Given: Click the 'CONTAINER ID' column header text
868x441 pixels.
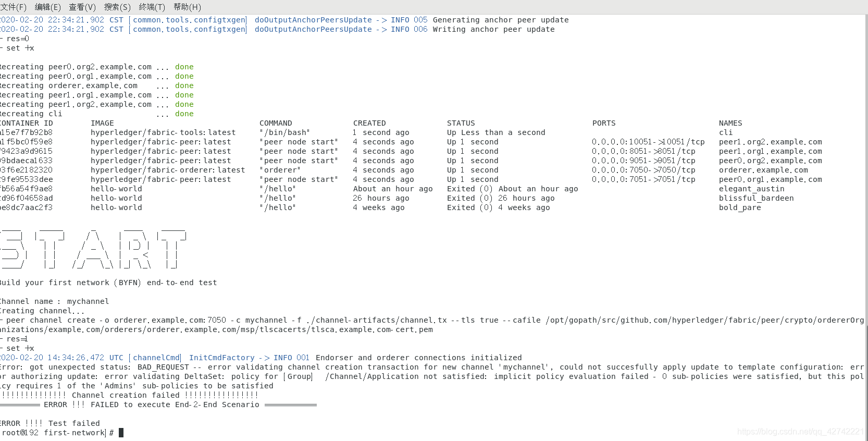Looking at the screenshot, I should (x=27, y=123).
